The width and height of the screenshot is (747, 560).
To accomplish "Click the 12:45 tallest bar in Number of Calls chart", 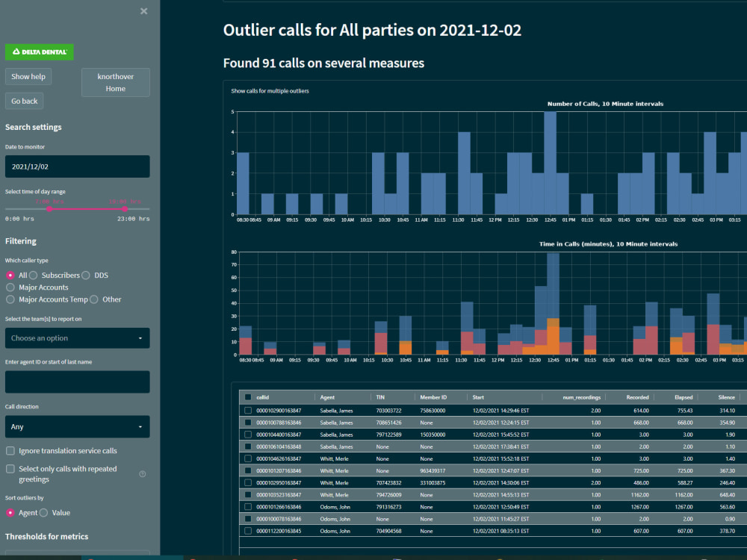I will pos(551,163).
